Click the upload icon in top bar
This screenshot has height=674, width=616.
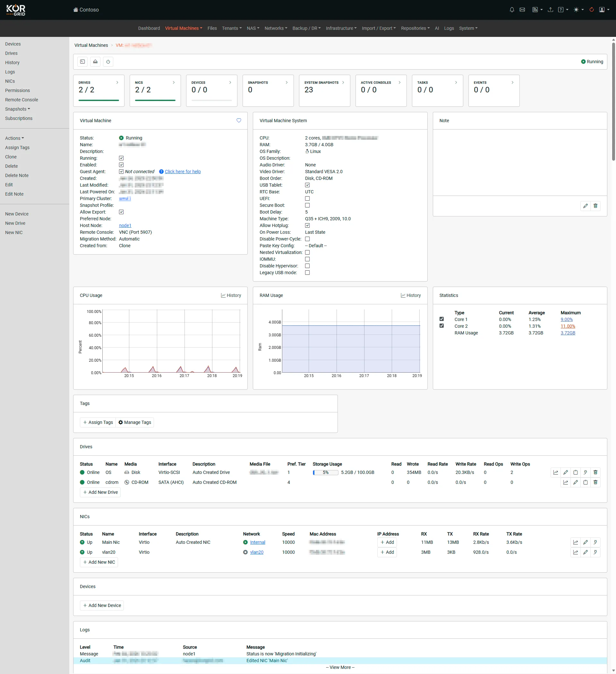click(x=550, y=10)
